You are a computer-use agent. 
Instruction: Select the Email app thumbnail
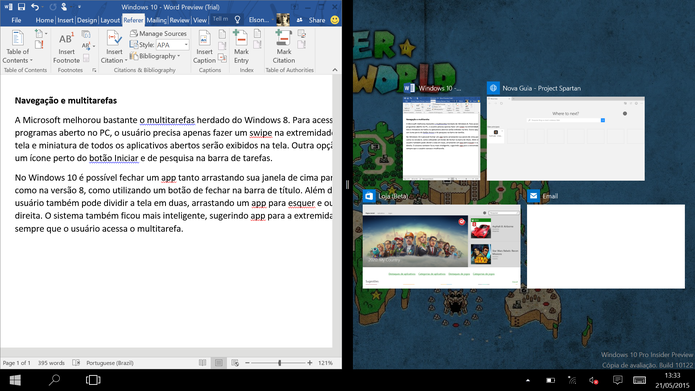605,246
